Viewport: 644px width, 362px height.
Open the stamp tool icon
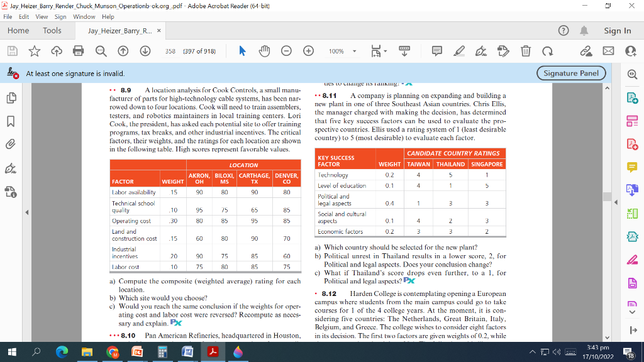click(503, 51)
